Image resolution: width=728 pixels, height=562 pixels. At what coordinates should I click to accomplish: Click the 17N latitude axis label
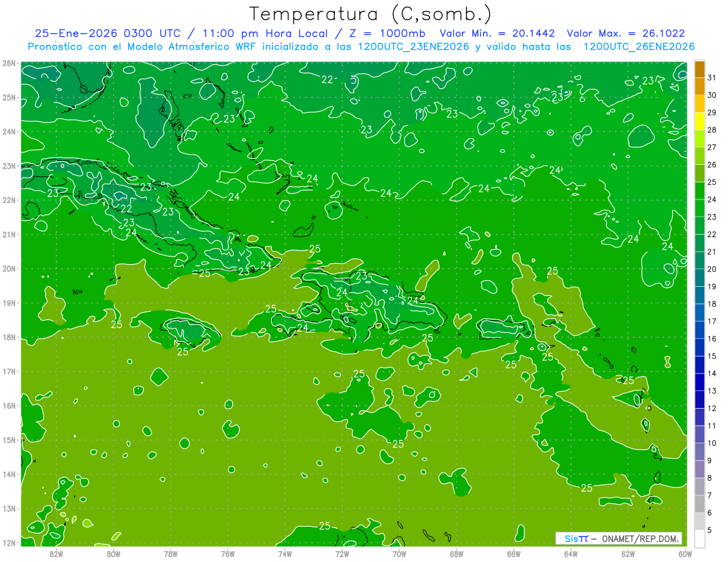pos(8,372)
